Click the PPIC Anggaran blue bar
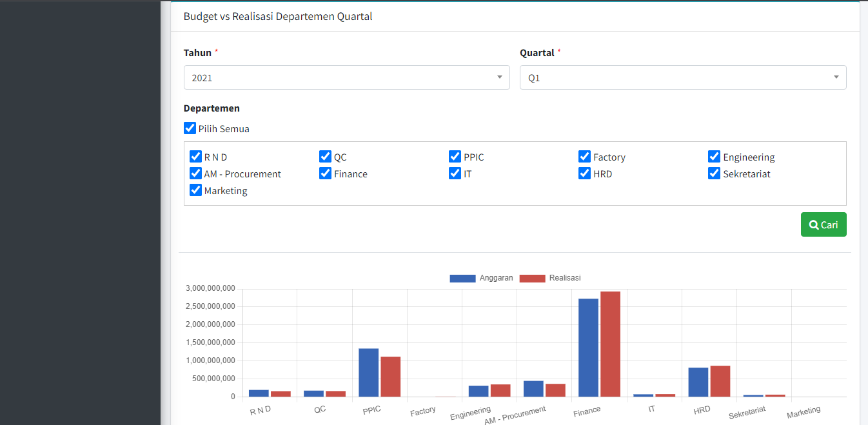This screenshot has width=868, height=425. click(x=368, y=372)
